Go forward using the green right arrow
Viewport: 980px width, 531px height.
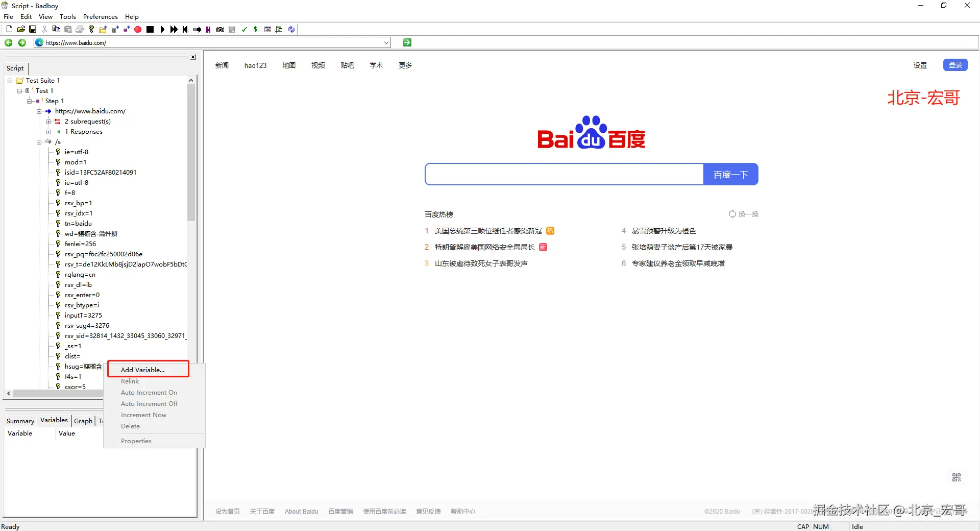coord(22,43)
